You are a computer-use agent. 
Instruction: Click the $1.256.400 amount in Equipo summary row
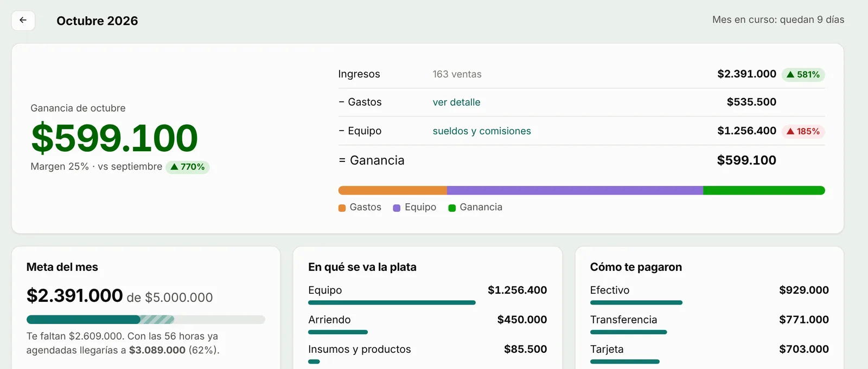pyautogui.click(x=746, y=131)
